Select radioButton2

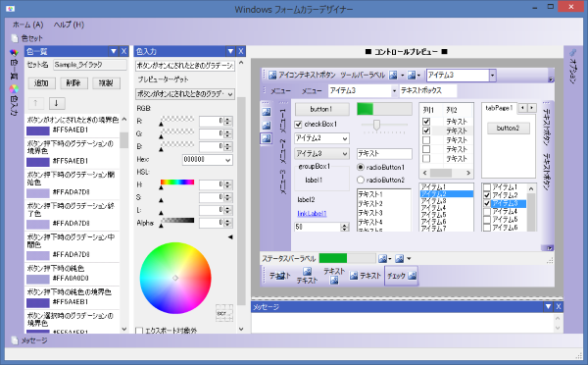[x=361, y=180]
